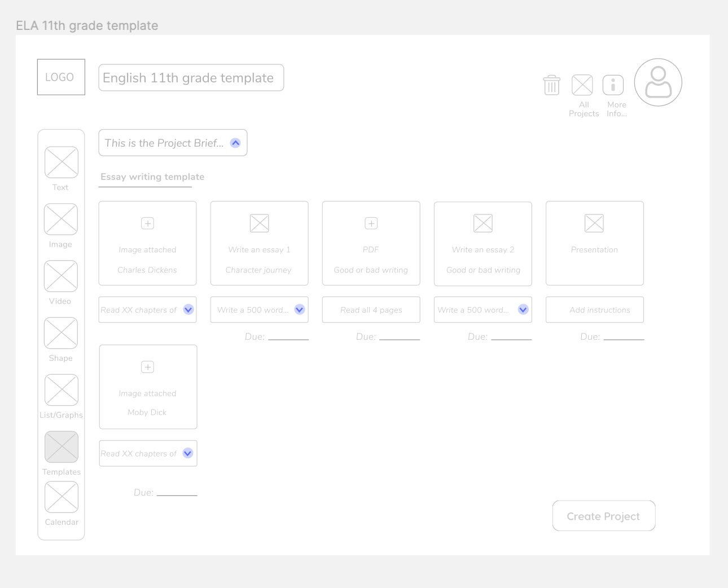This screenshot has width=728, height=588.
Task: Click the project title input field
Action: point(191,78)
